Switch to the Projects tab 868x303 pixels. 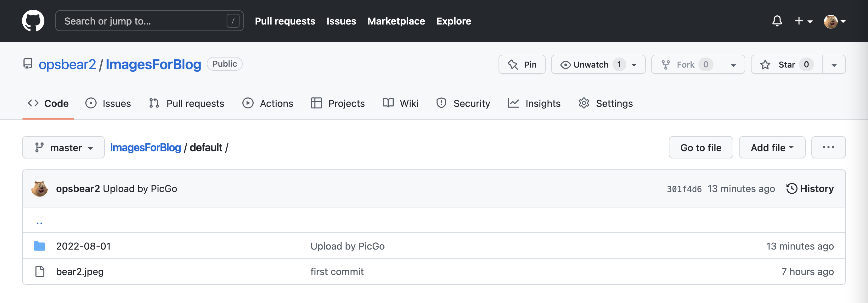pyautogui.click(x=338, y=103)
